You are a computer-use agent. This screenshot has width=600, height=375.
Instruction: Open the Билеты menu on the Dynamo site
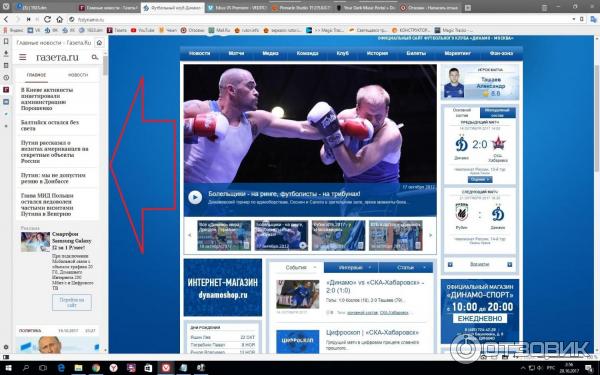coord(416,53)
